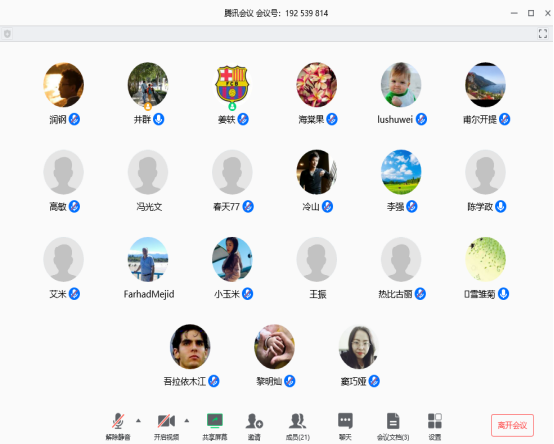
Task: Click the microphone icon next to 井群
Action: click(x=159, y=119)
